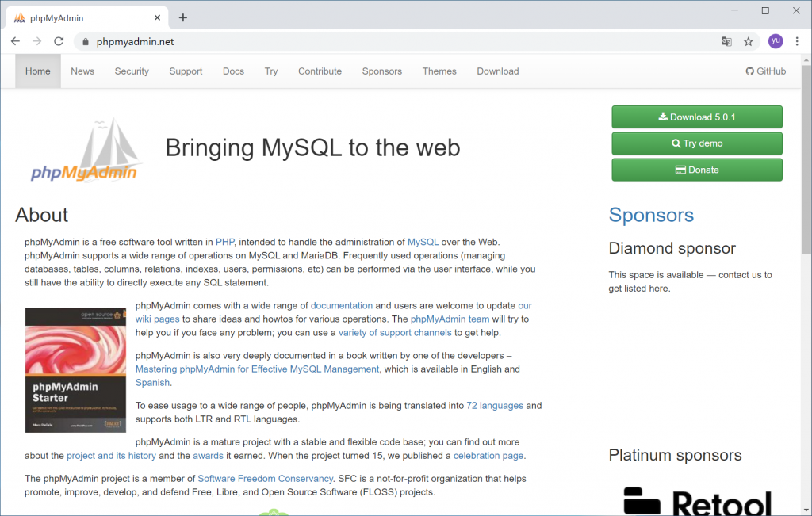Open the News menu item
812x516 pixels.
[82, 71]
